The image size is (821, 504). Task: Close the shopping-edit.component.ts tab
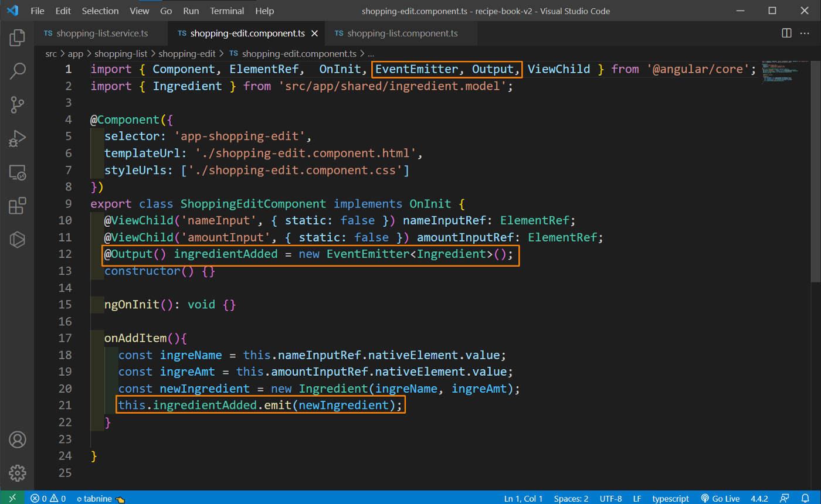(x=314, y=34)
